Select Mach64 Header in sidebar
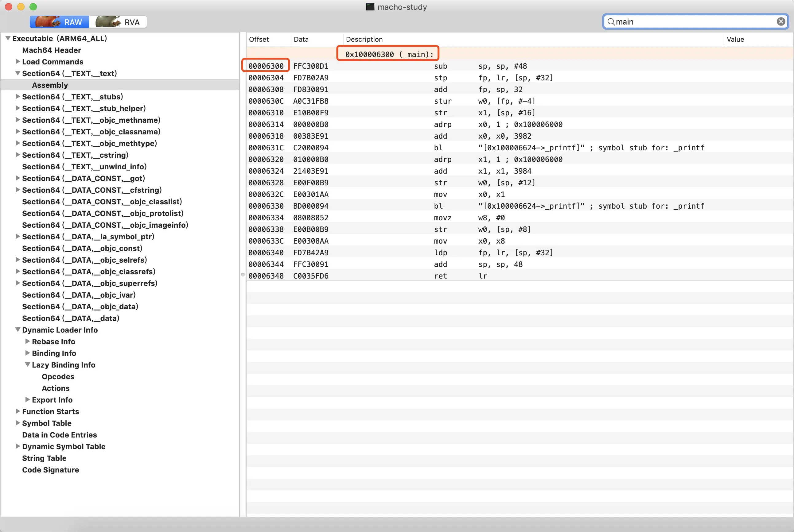The image size is (794, 532). [51, 50]
